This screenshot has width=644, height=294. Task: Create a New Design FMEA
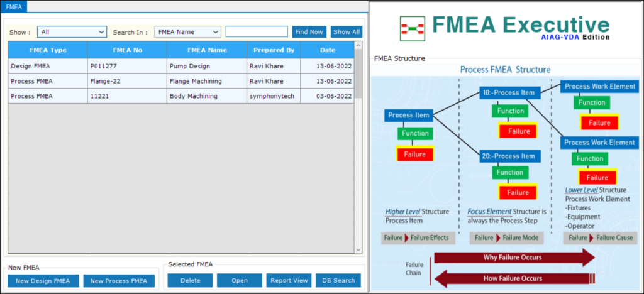43,281
